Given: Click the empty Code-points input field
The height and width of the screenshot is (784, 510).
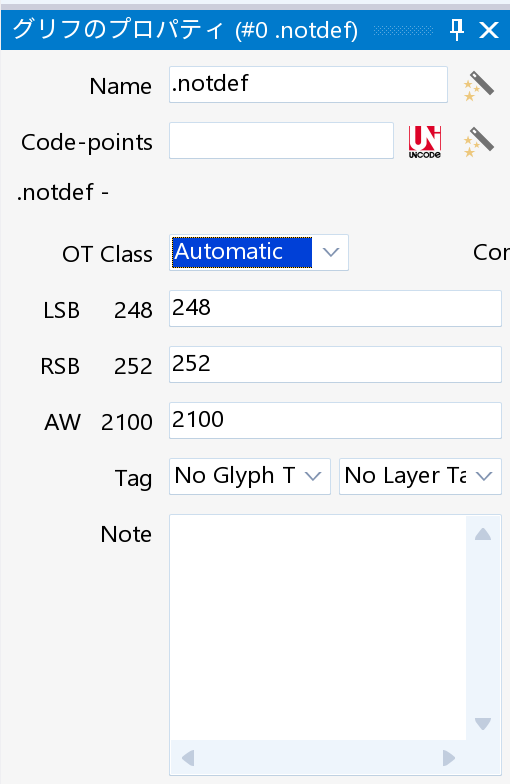Looking at the screenshot, I should pos(281,140).
